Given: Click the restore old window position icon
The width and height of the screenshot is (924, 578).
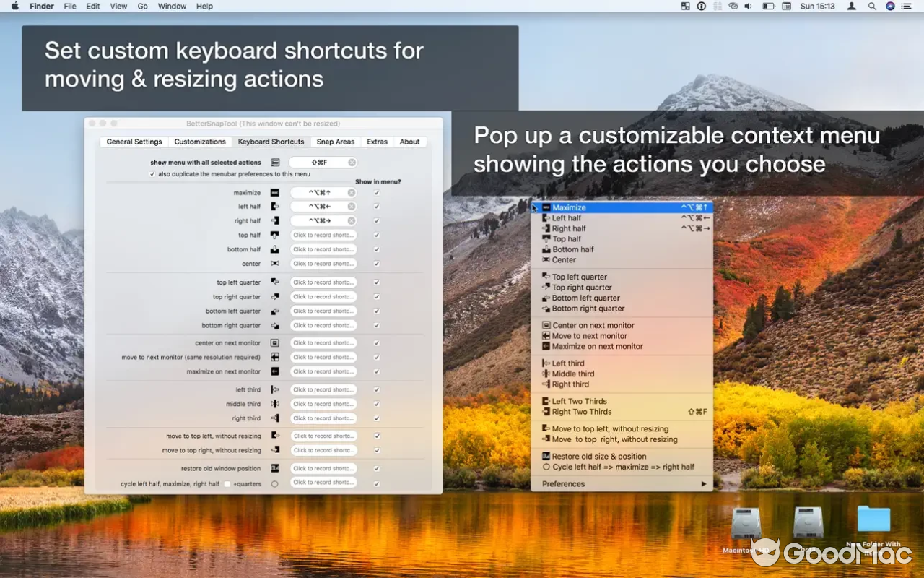Looking at the screenshot, I should click(276, 467).
